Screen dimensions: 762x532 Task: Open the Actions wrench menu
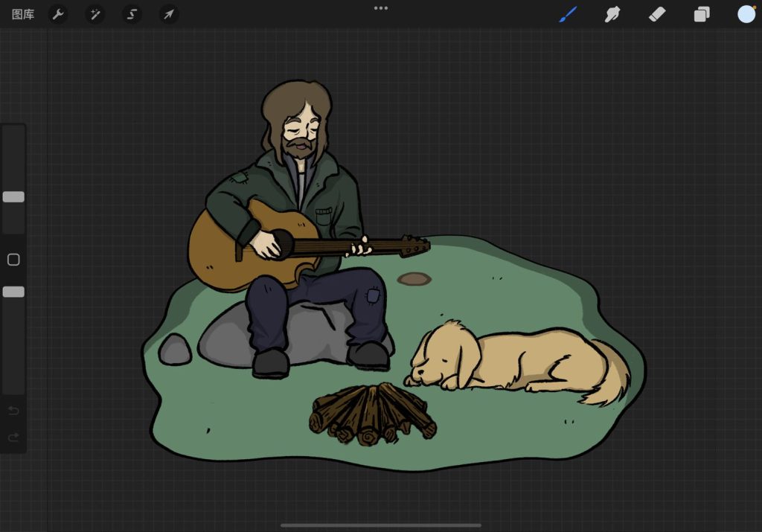tap(58, 14)
